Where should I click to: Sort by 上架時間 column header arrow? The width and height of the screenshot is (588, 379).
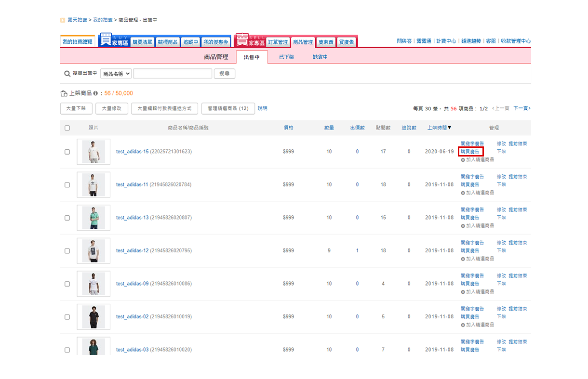tap(449, 128)
